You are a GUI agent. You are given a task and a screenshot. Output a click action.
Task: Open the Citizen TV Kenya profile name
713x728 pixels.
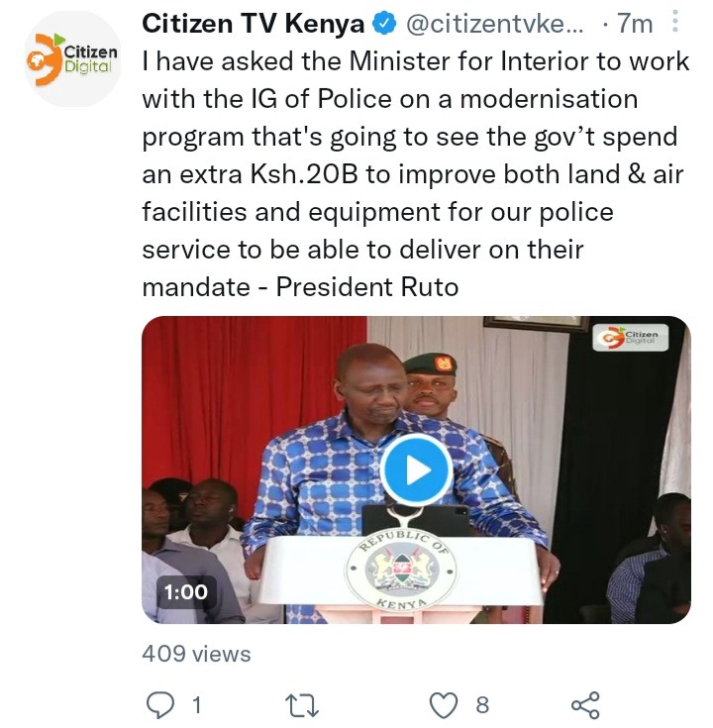tap(253, 24)
